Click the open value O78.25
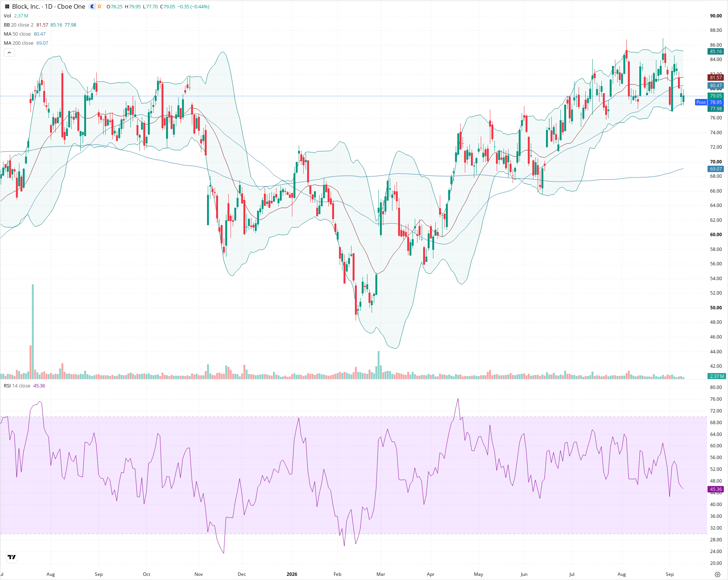The image size is (728, 580). (x=115, y=6)
